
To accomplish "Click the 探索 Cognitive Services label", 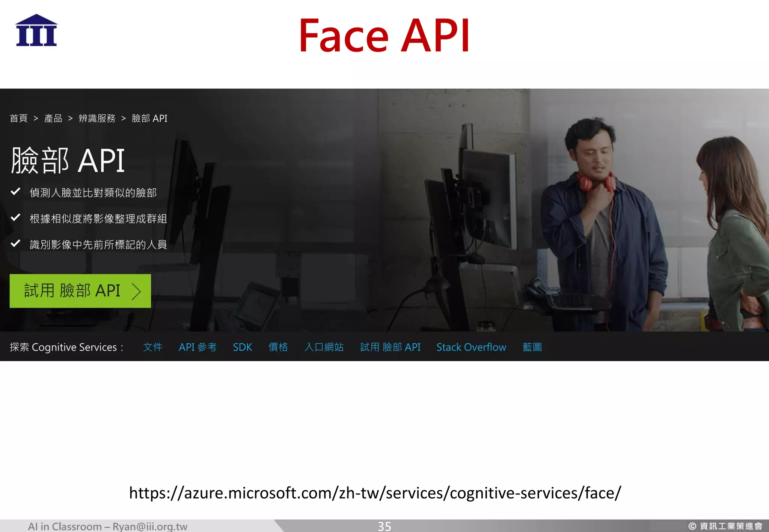I will 66,347.
